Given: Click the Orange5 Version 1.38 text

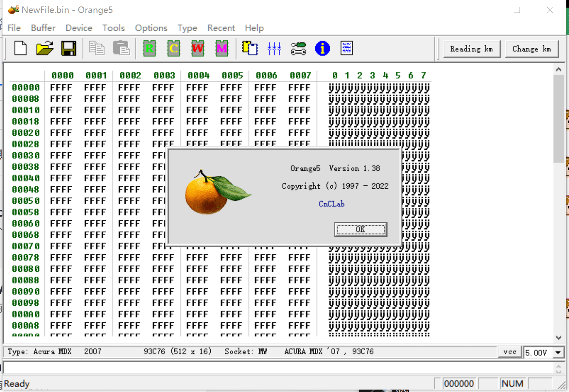Looking at the screenshot, I should pyautogui.click(x=335, y=168).
